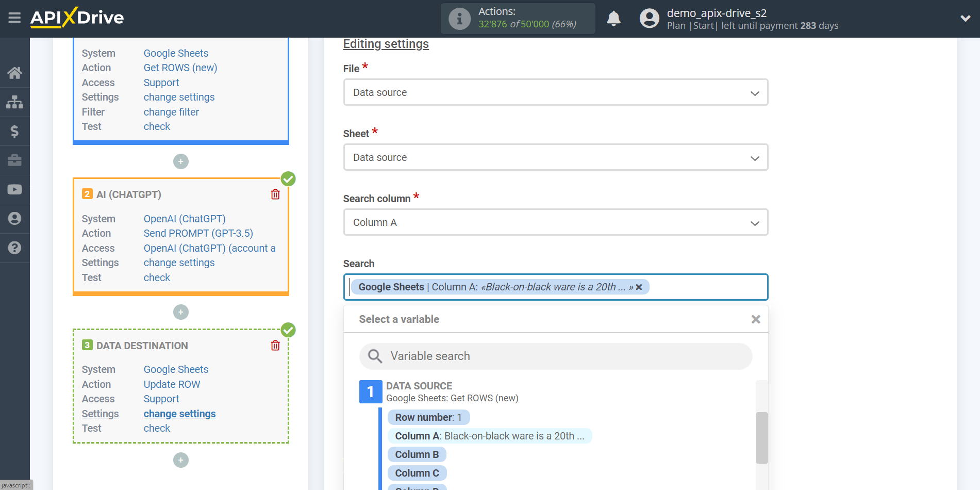Click change filter link
The height and width of the screenshot is (490, 980).
[x=171, y=112]
